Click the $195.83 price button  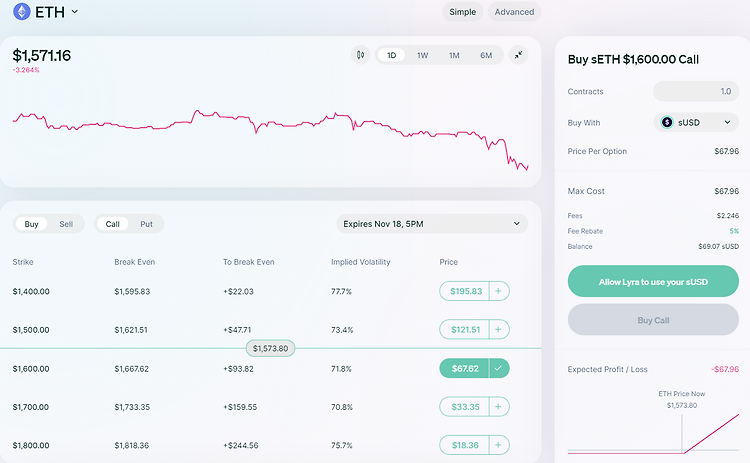pyautogui.click(x=466, y=291)
